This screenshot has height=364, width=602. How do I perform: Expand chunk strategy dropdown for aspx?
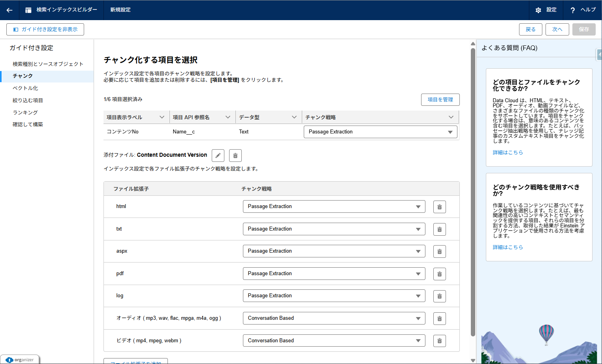(x=334, y=251)
